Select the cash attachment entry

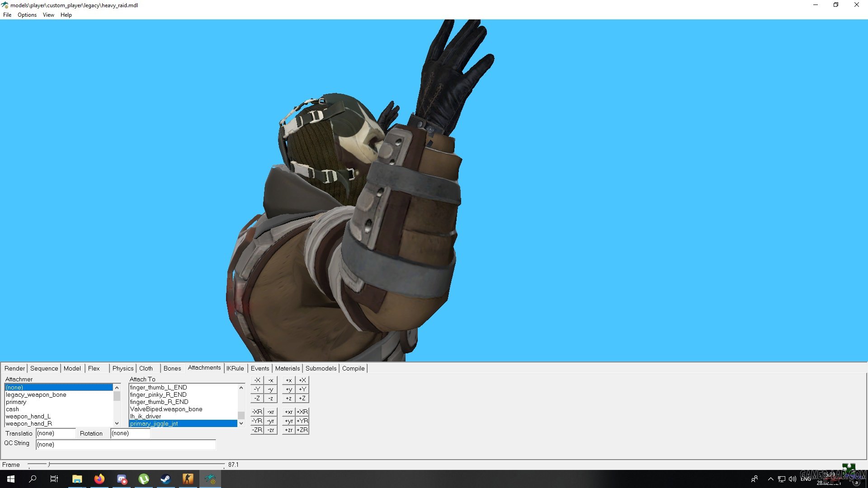[59, 409]
